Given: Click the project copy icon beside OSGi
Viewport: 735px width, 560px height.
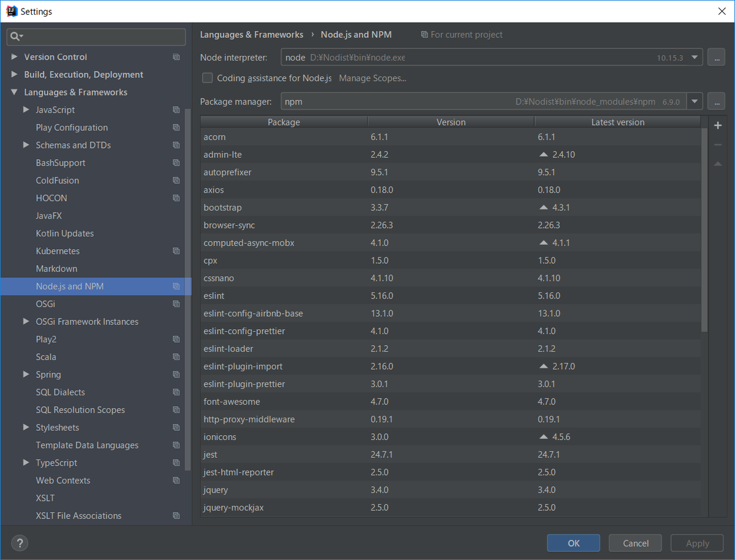Looking at the screenshot, I should click(176, 304).
